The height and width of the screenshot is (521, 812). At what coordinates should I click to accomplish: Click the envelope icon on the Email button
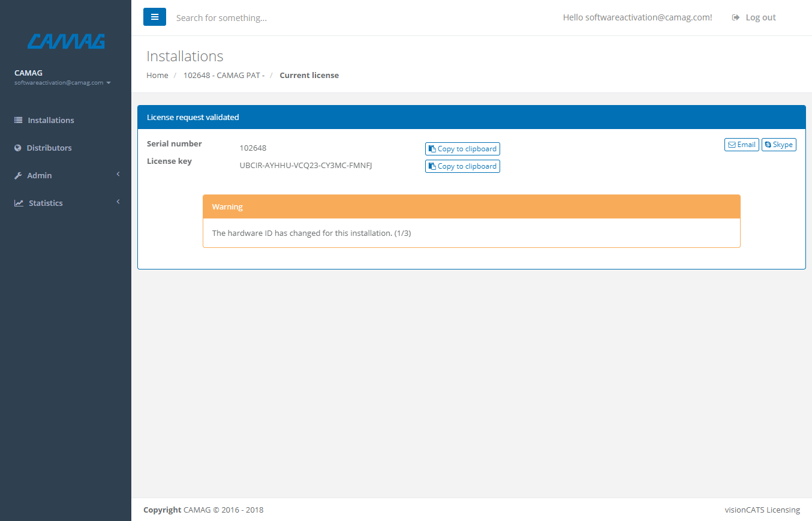click(732, 144)
